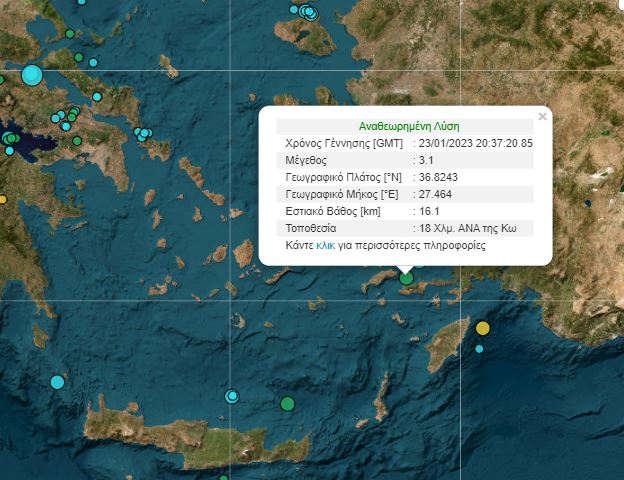Click the Μέγεθος value 3.1 in the popup
The height and width of the screenshot is (480, 624).
tap(425, 160)
